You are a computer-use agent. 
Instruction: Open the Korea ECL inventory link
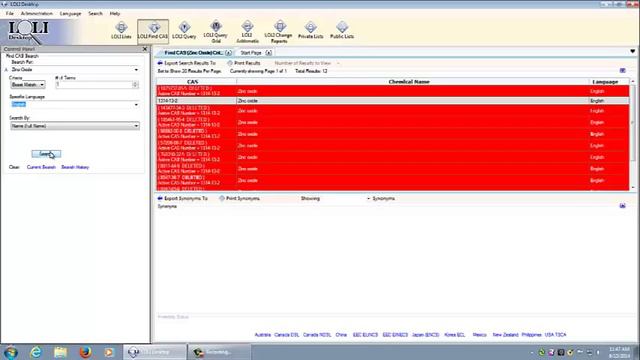pos(454,335)
